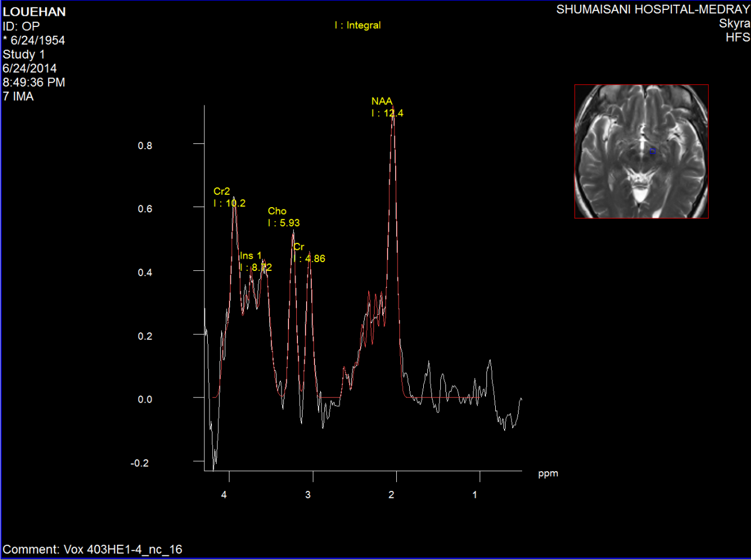This screenshot has width=751, height=560.
Task: Click the '7 IMA' image number text
Action: pos(18,97)
